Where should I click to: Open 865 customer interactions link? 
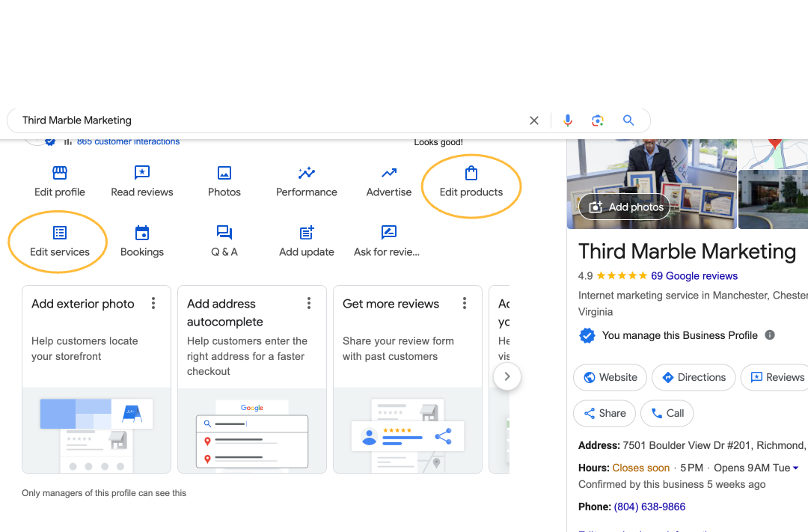click(x=129, y=141)
